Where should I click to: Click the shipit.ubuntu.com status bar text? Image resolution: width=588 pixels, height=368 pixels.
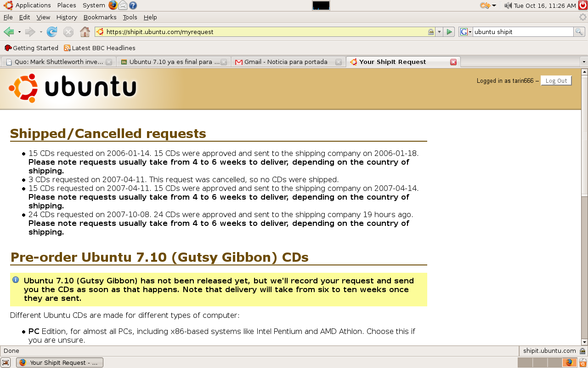coord(549,351)
